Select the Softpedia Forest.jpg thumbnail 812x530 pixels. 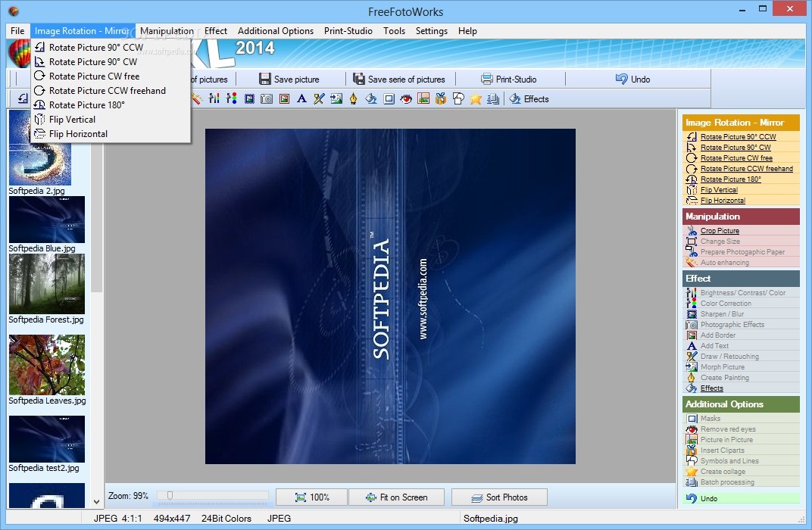[47, 284]
